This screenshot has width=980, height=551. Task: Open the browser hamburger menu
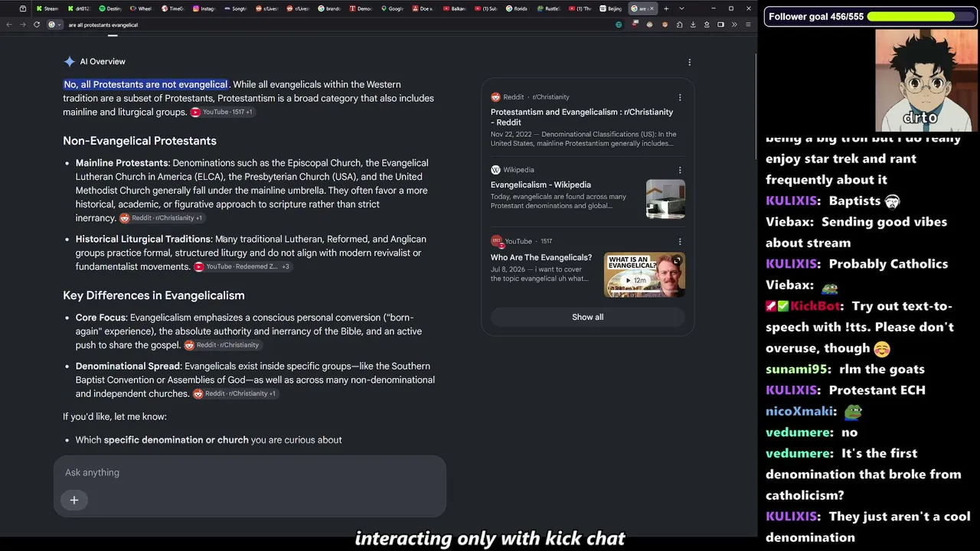click(x=748, y=24)
